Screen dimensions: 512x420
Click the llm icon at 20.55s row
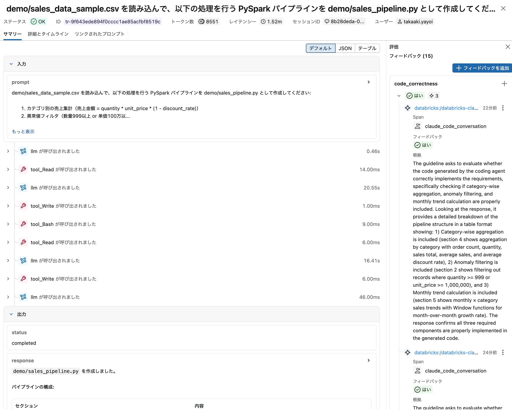coord(23,188)
